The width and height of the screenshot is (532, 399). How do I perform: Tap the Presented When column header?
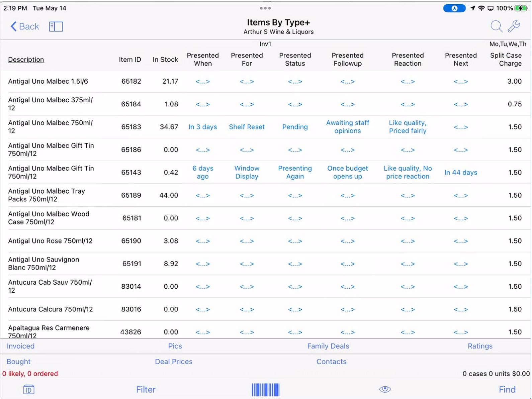pos(203,60)
